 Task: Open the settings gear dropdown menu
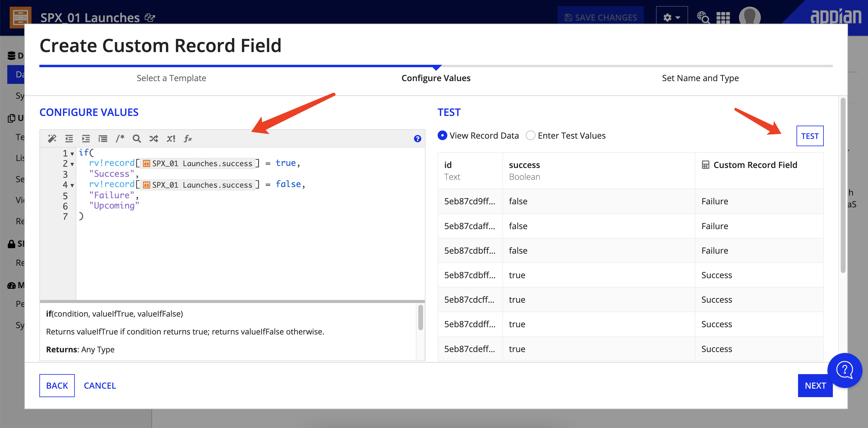point(671,17)
